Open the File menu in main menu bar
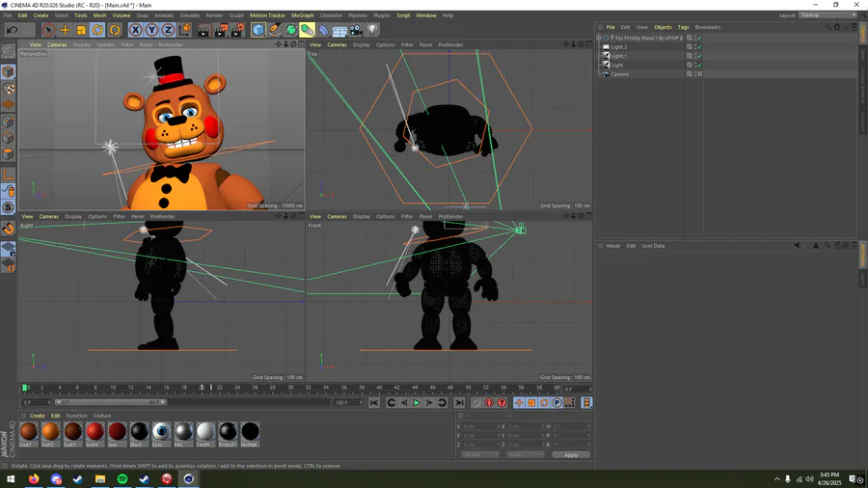The image size is (868, 488). pos(8,15)
